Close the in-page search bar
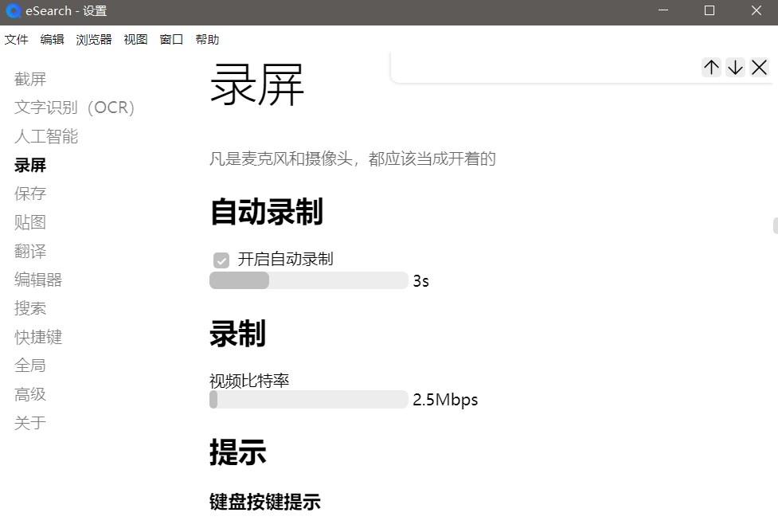Image resolution: width=778 pixels, height=532 pixels. pos(758,68)
